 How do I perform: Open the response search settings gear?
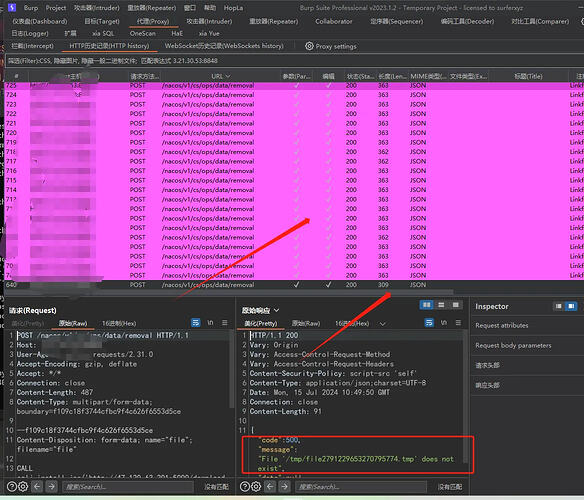pyautogui.click(x=256, y=486)
